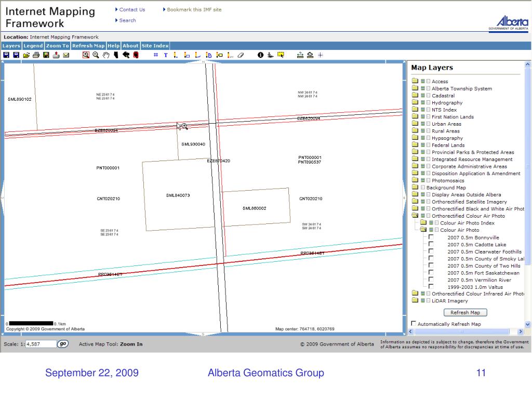Click the Search link in header
Screen dimensions: 532x399
coord(127,20)
